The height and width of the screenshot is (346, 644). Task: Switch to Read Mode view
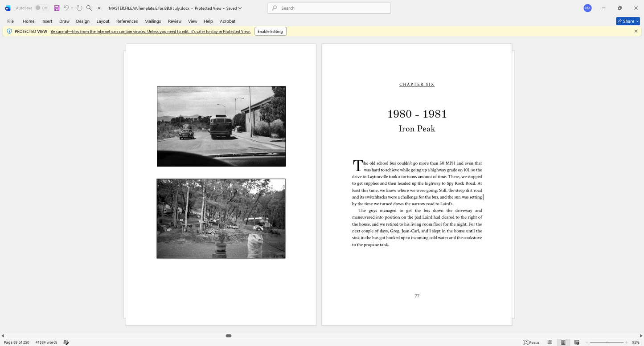pos(550,342)
